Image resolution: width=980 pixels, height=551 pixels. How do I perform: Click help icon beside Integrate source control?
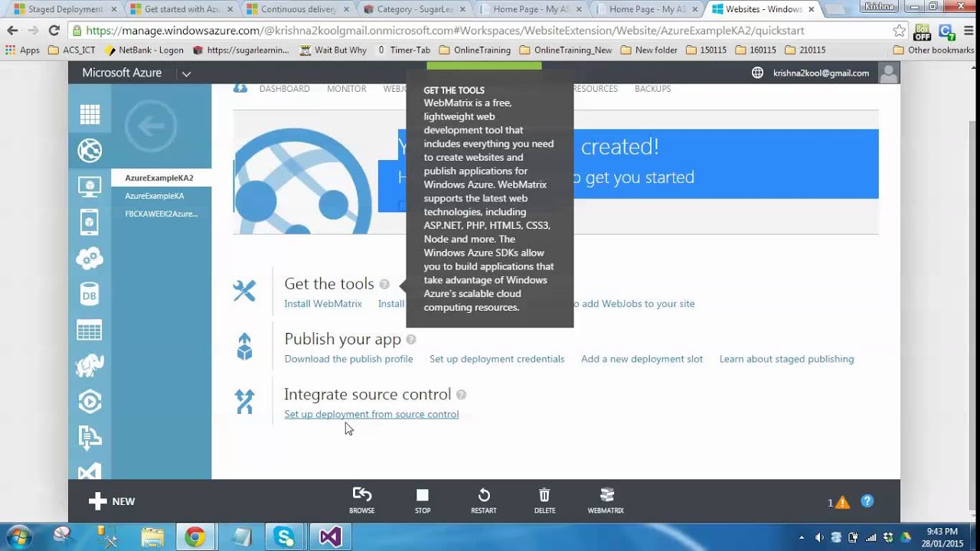[461, 395]
